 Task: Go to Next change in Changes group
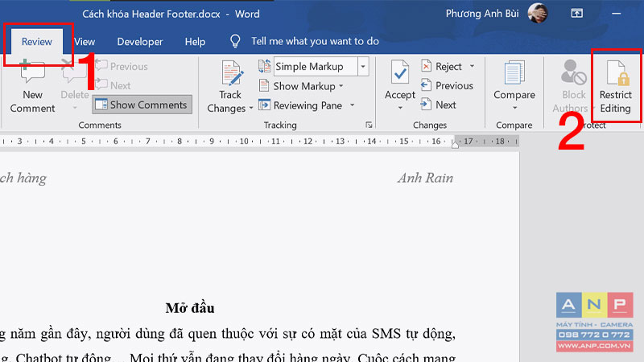click(x=439, y=105)
